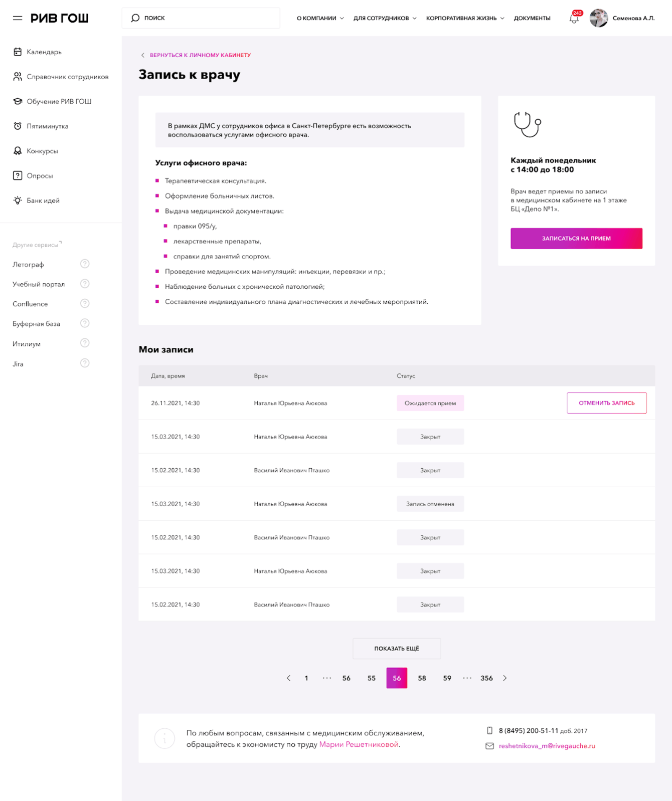672x801 pixels.
Task: Open the ДОКУМЕНТЫ menu item
Action: (x=532, y=18)
